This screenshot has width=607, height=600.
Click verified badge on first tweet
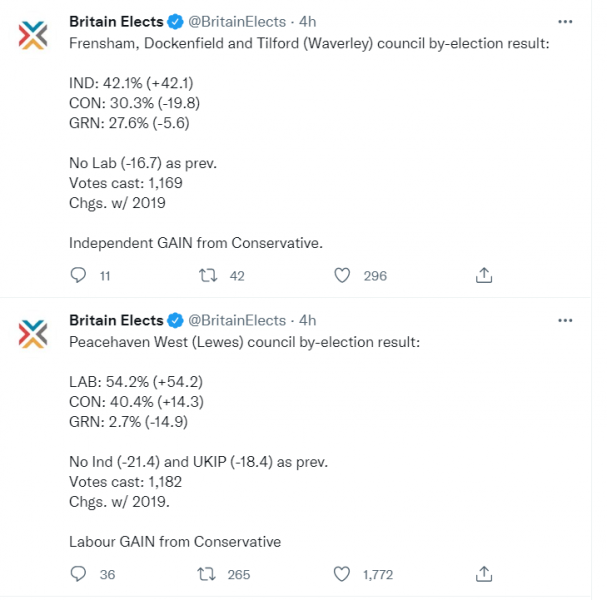[x=175, y=21]
